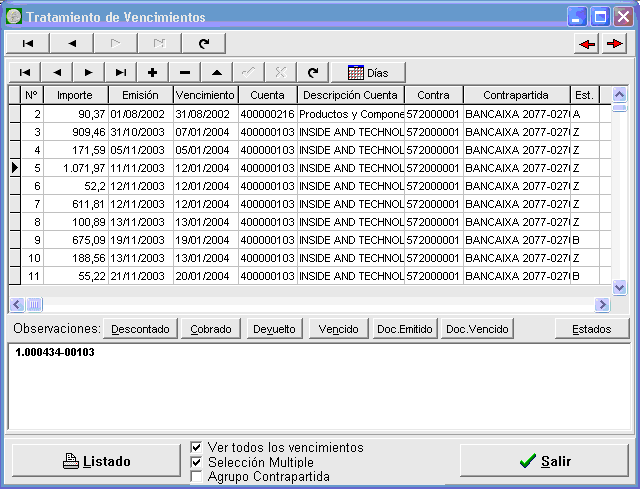640x489 pixels.
Task: Delete record using the minus icon
Action: pos(184,72)
